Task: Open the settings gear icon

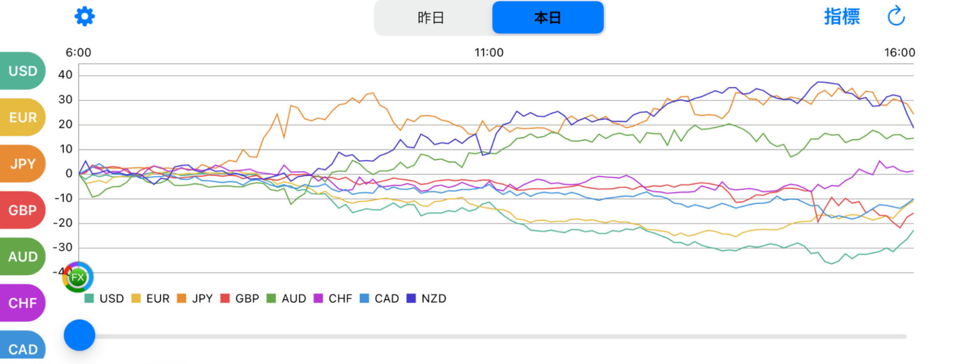Action: tap(85, 16)
